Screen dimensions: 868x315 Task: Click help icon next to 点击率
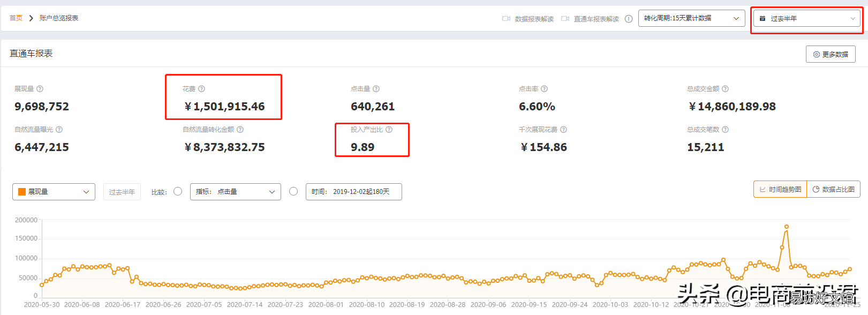(544, 89)
